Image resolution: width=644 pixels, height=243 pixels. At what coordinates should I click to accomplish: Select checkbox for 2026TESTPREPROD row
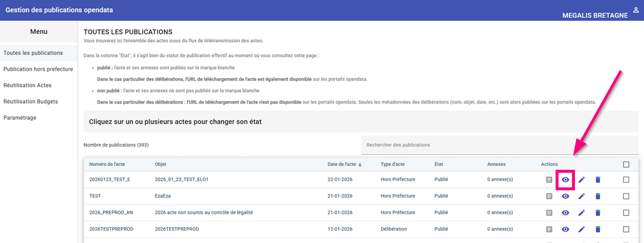click(x=626, y=229)
